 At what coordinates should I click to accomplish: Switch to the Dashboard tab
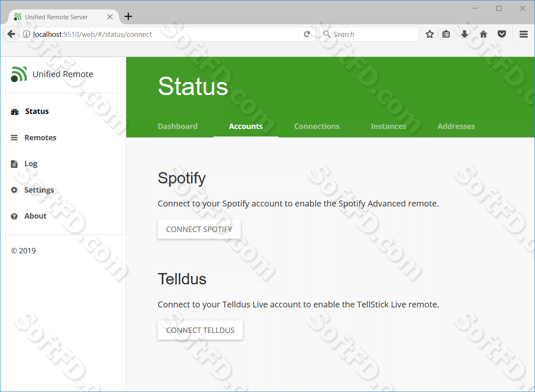[x=177, y=126]
